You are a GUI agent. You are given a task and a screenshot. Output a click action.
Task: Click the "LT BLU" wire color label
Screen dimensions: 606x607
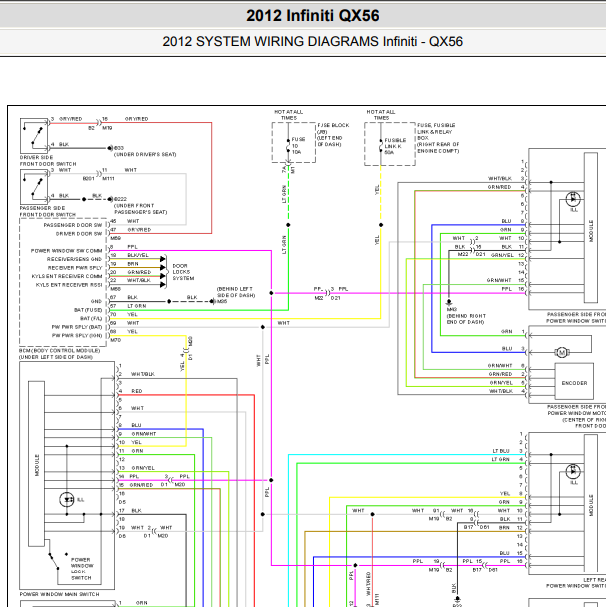pyautogui.click(x=501, y=451)
